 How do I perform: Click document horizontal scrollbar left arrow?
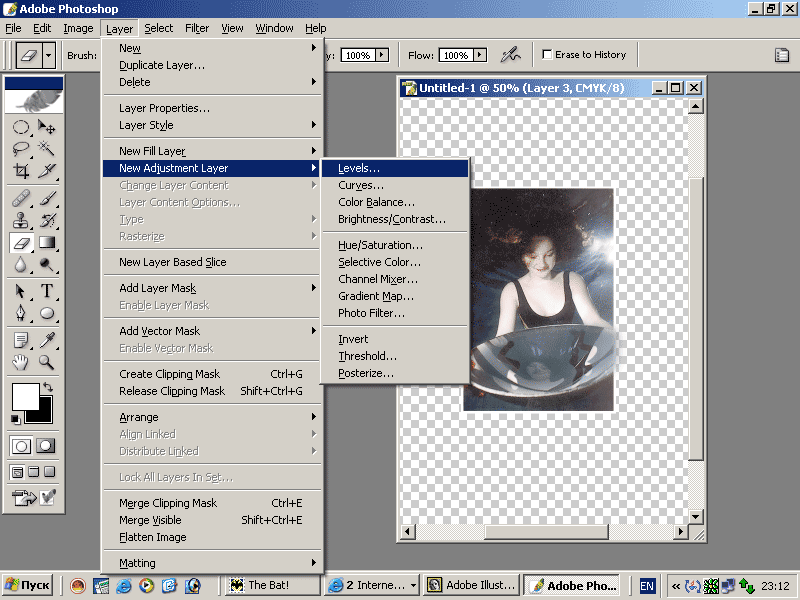407,532
